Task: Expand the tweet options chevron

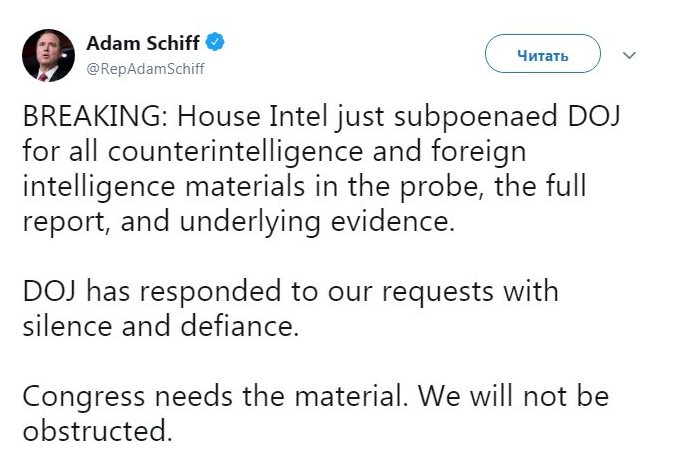Action: pyautogui.click(x=629, y=55)
